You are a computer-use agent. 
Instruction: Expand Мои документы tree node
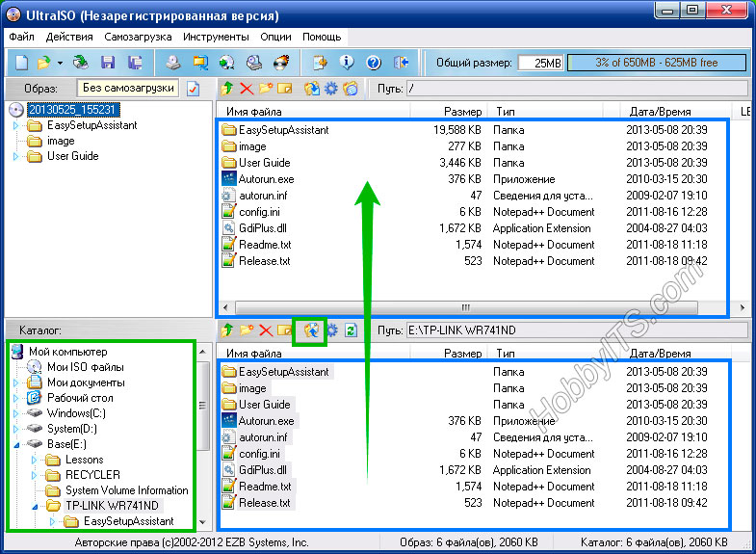15,383
